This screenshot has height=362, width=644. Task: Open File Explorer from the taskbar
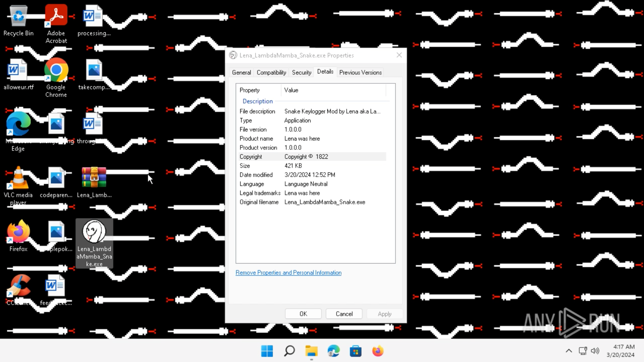pyautogui.click(x=311, y=351)
